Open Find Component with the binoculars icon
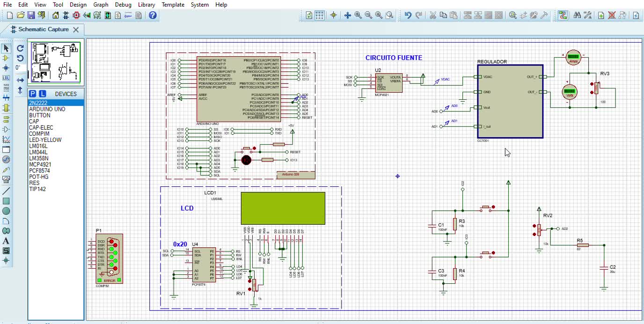Image resolution: width=644 pixels, height=324 pixels. click(x=577, y=15)
